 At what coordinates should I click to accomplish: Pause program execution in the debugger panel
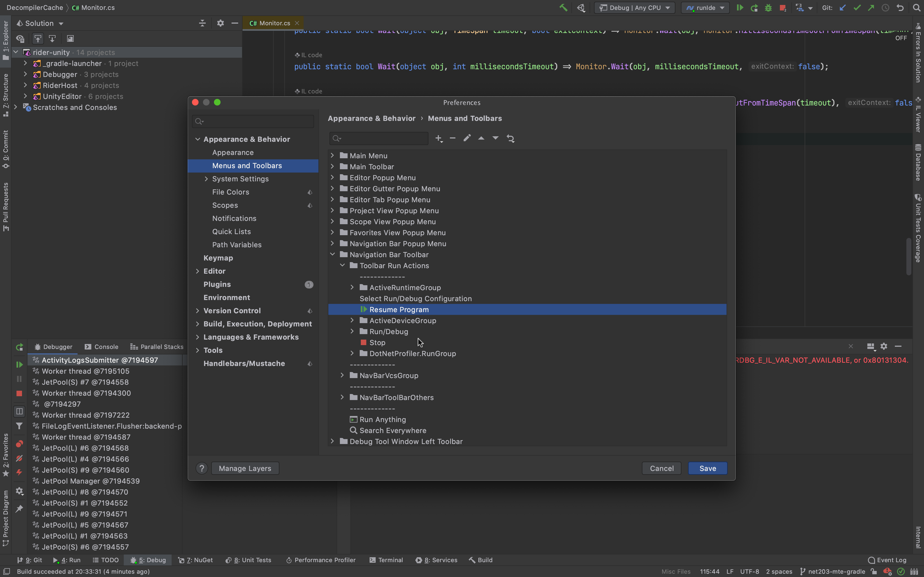click(19, 379)
